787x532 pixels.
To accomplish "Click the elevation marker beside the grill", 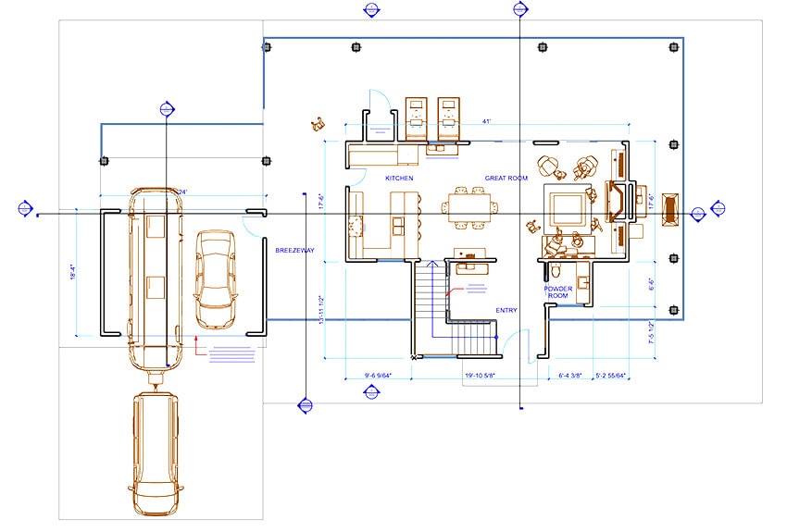I will (698, 214).
